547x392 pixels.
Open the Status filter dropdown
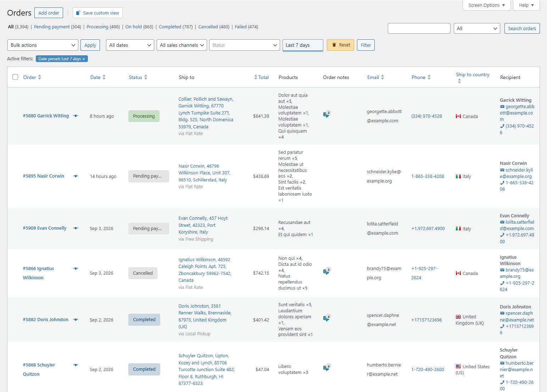(x=245, y=45)
